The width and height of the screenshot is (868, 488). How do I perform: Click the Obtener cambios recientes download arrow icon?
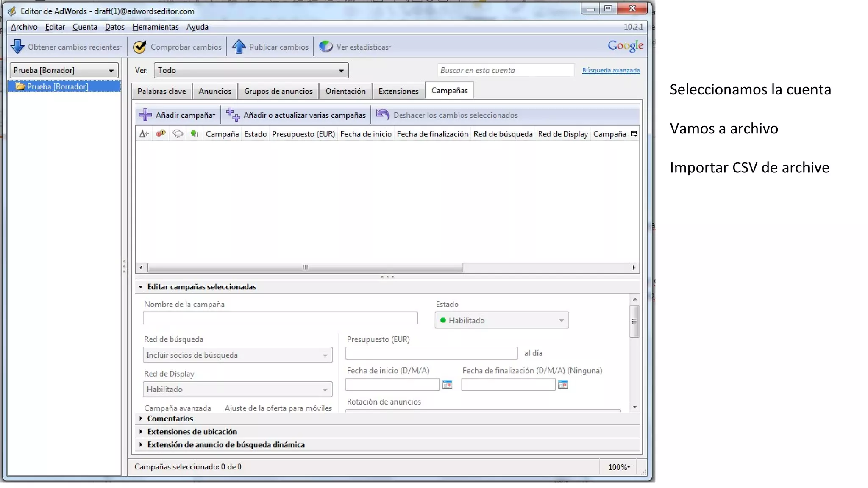point(17,47)
